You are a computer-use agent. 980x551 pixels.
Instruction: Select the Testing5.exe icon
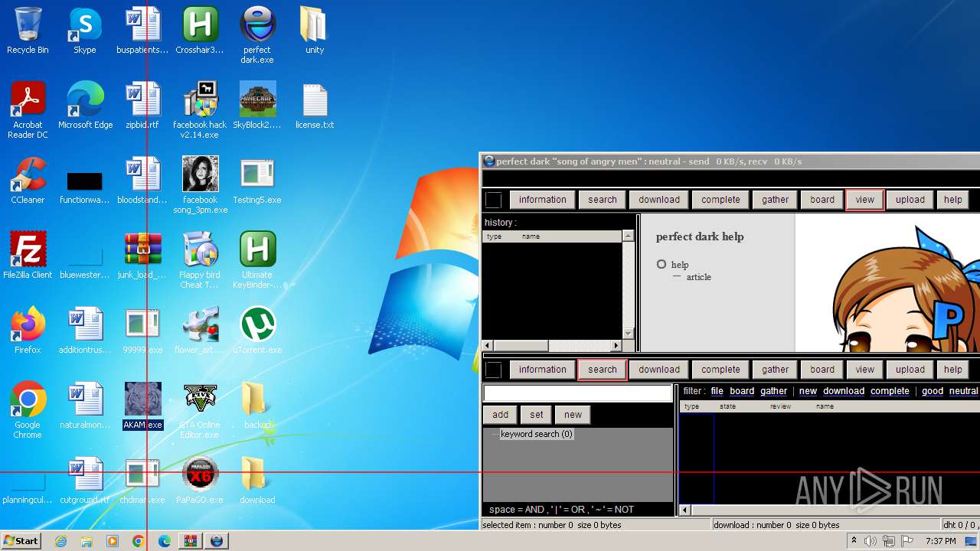(257, 181)
